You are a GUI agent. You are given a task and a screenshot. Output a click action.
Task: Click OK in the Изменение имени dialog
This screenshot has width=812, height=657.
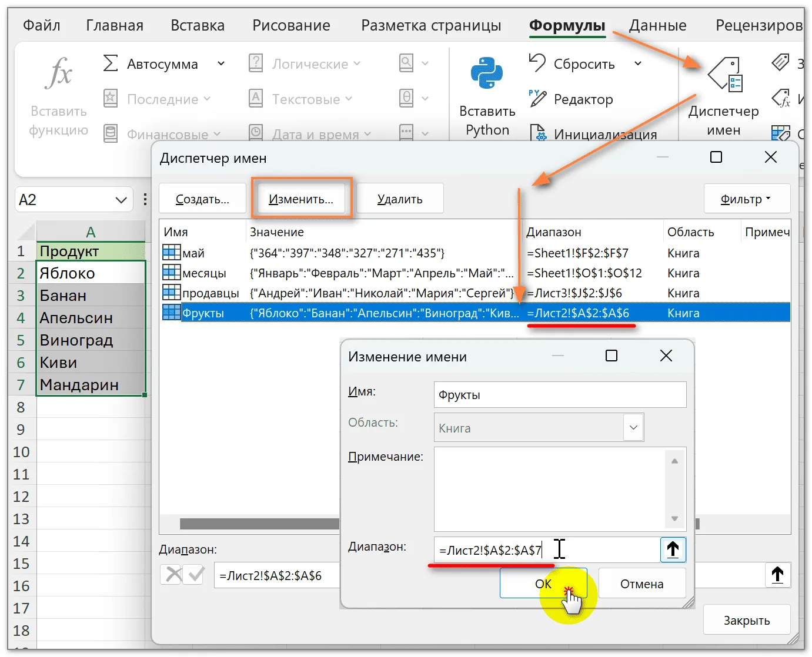pos(543,584)
